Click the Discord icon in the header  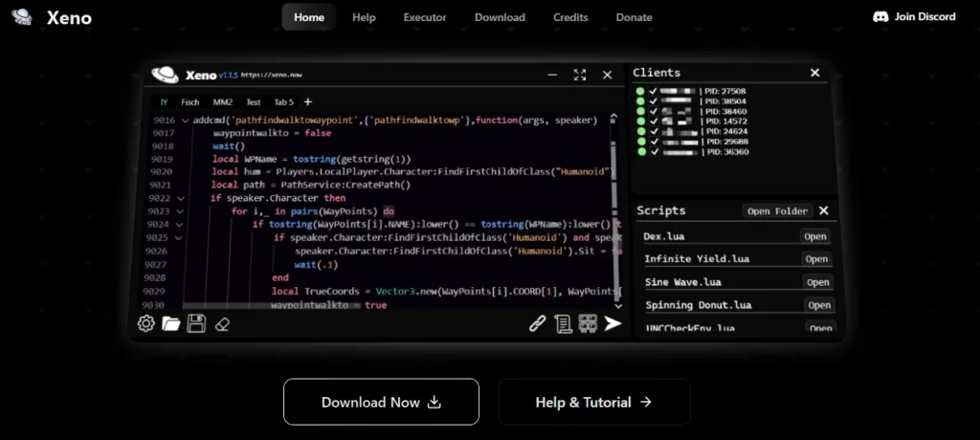point(880,17)
